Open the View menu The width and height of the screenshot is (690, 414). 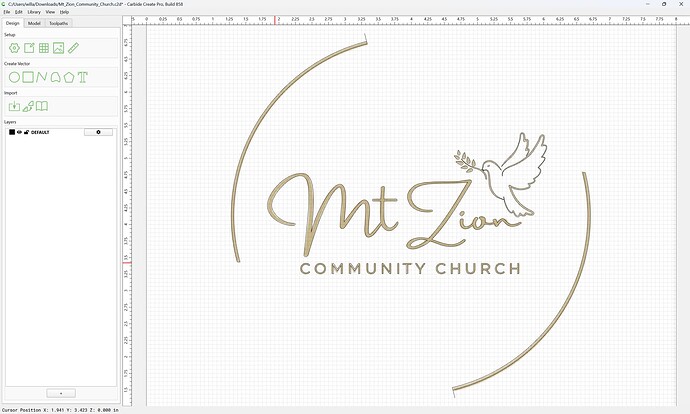50,12
